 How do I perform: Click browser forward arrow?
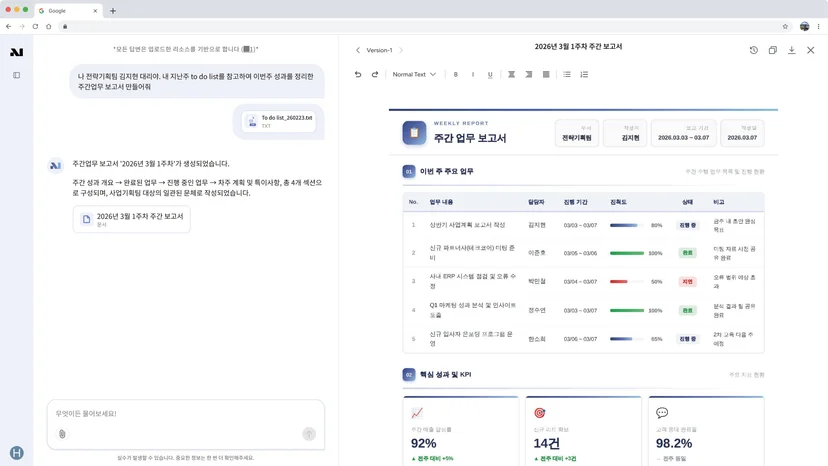click(22, 26)
